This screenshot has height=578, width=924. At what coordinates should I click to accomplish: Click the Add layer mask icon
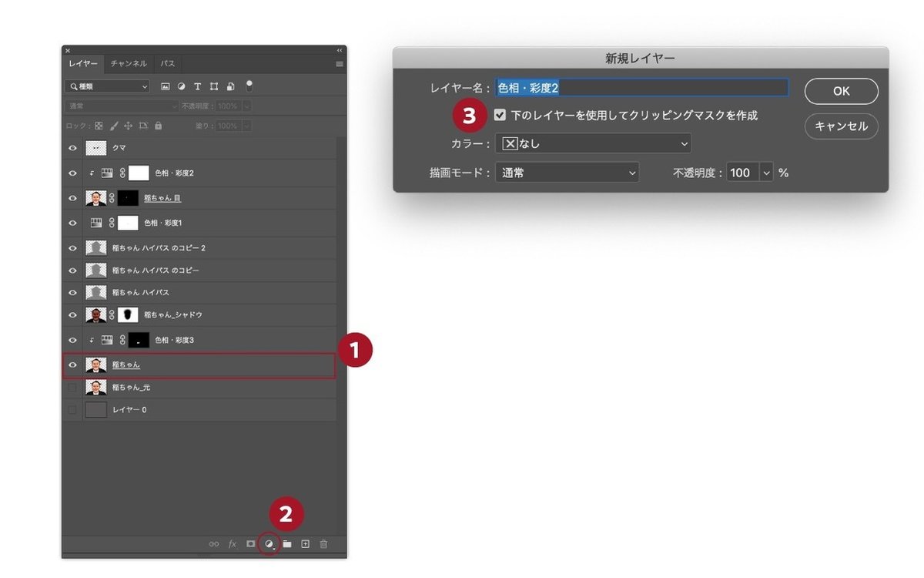(x=251, y=543)
